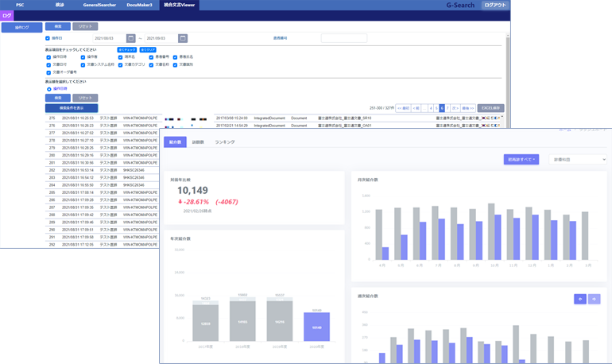612x364 pixels.
Task: Click the purple ログ tab
Action: click(7, 16)
